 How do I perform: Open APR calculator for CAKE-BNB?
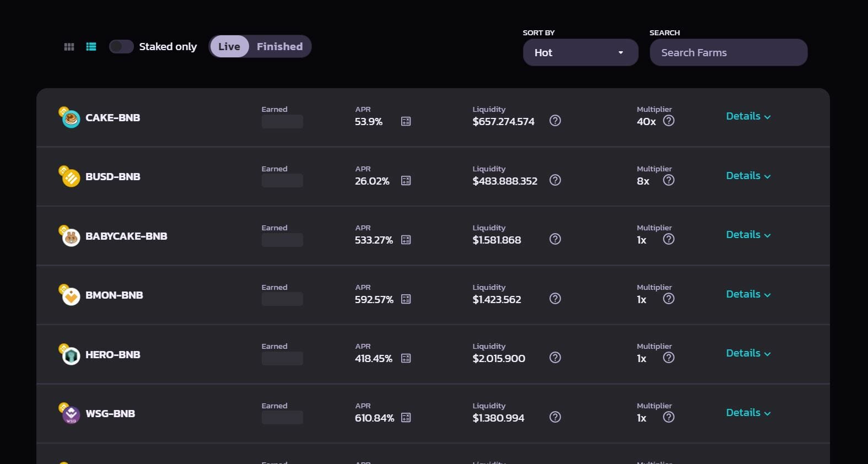[x=406, y=121]
